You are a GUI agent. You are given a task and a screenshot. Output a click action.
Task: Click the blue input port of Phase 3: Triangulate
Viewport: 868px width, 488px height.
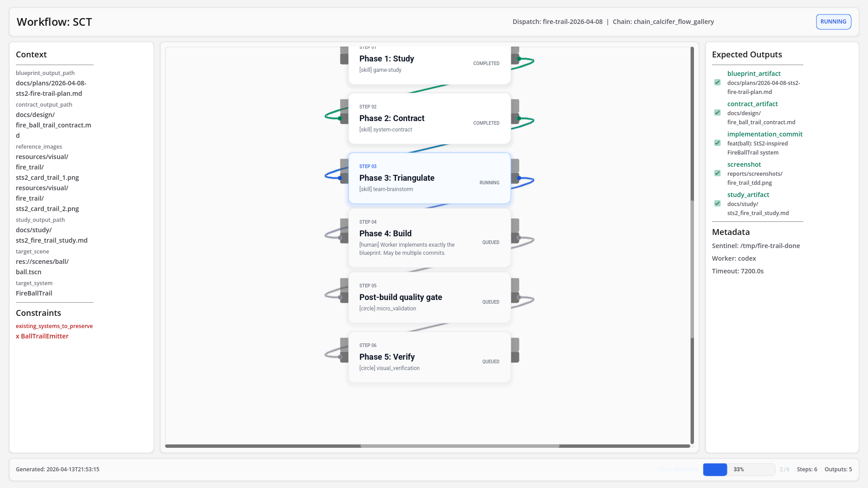340,178
